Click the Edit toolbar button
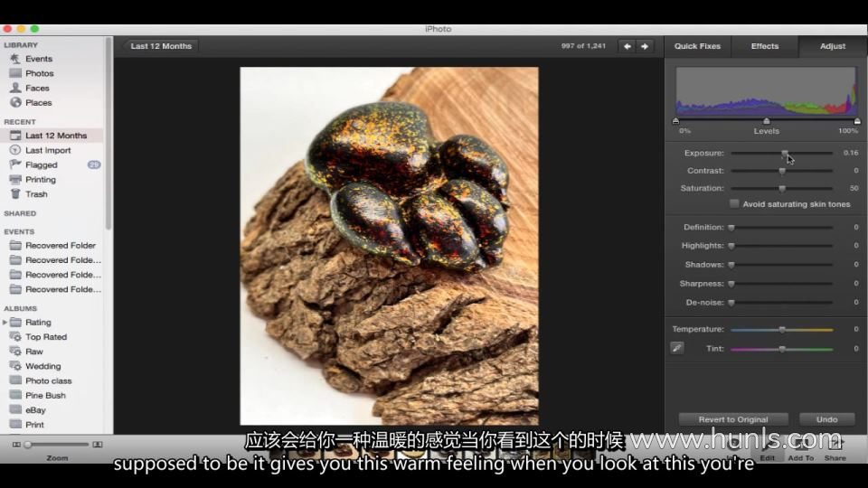The height and width of the screenshot is (488, 868). click(768, 449)
